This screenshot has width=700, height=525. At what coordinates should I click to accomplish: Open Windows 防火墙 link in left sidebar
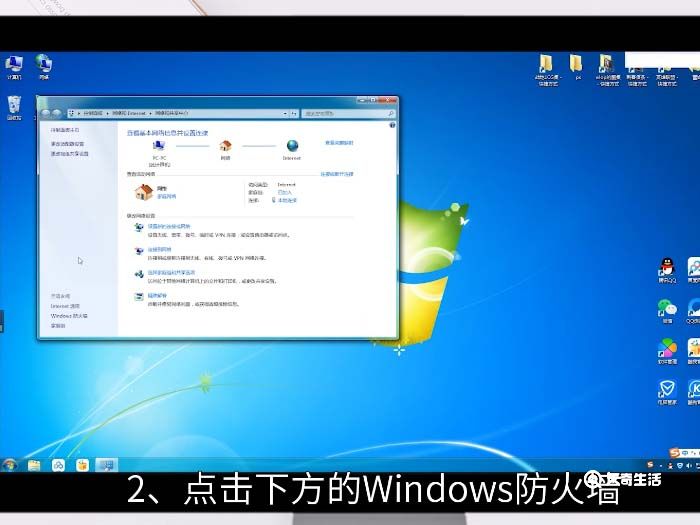click(x=69, y=316)
